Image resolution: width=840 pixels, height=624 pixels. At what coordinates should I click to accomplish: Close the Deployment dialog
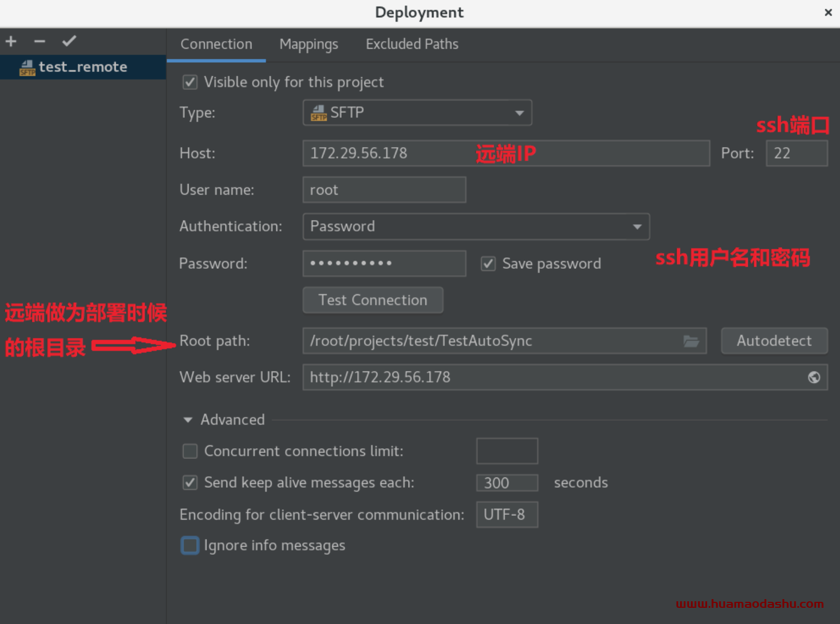coord(828,12)
